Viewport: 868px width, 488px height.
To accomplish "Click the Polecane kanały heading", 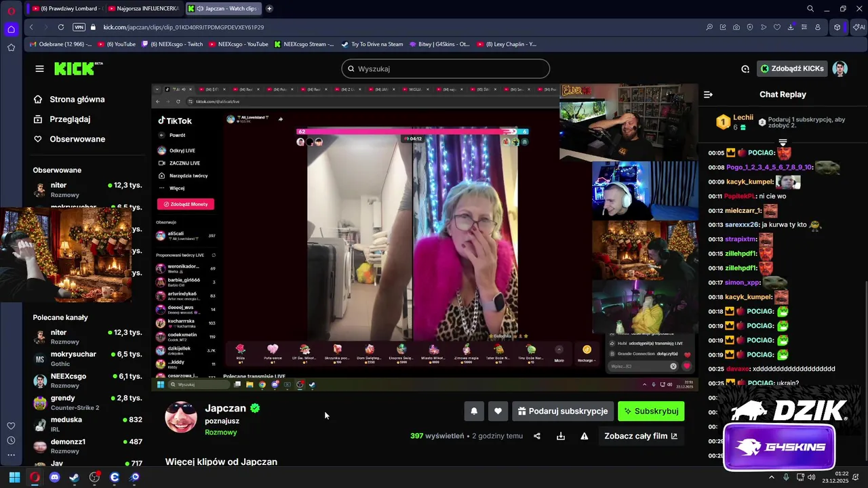I will point(60,317).
